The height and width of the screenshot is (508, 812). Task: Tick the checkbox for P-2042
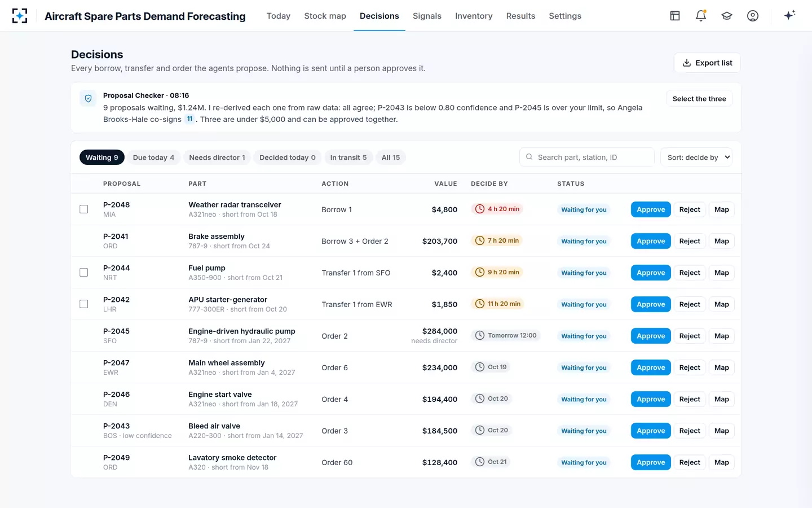pyautogui.click(x=84, y=304)
